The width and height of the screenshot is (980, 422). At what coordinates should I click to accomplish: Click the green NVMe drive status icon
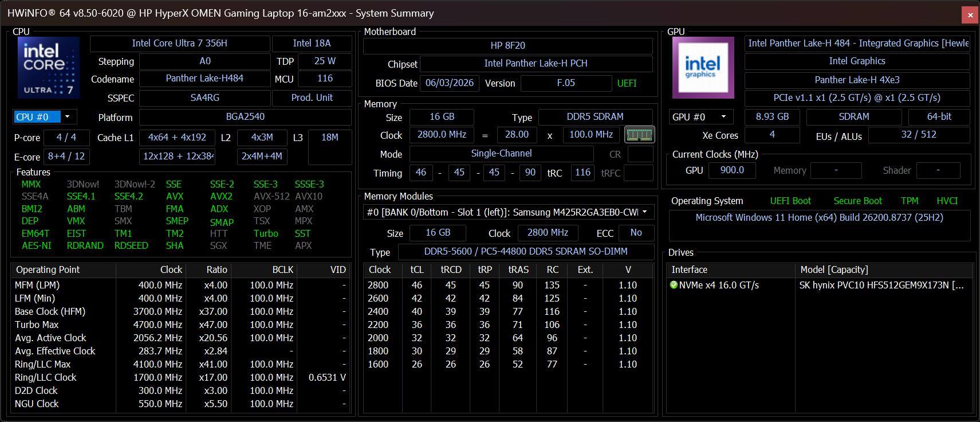(x=674, y=285)
